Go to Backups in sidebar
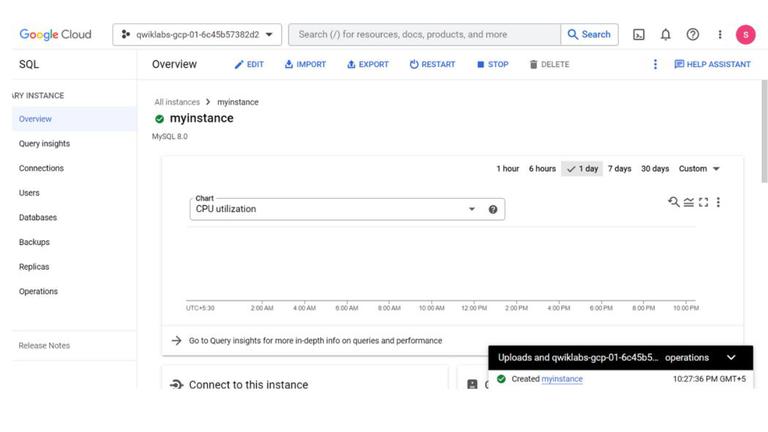The width and height of the screenshot is (768, 432). click(34, 242)
